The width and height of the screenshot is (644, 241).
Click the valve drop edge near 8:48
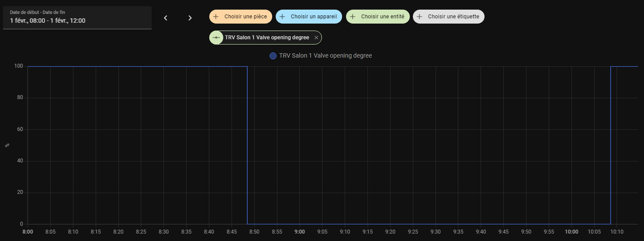click(247, 145)
